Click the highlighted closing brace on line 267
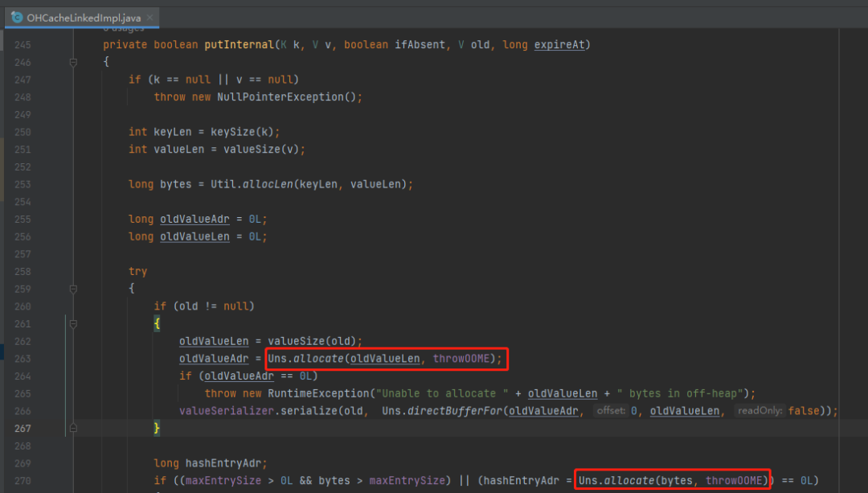 coord(157,428)
